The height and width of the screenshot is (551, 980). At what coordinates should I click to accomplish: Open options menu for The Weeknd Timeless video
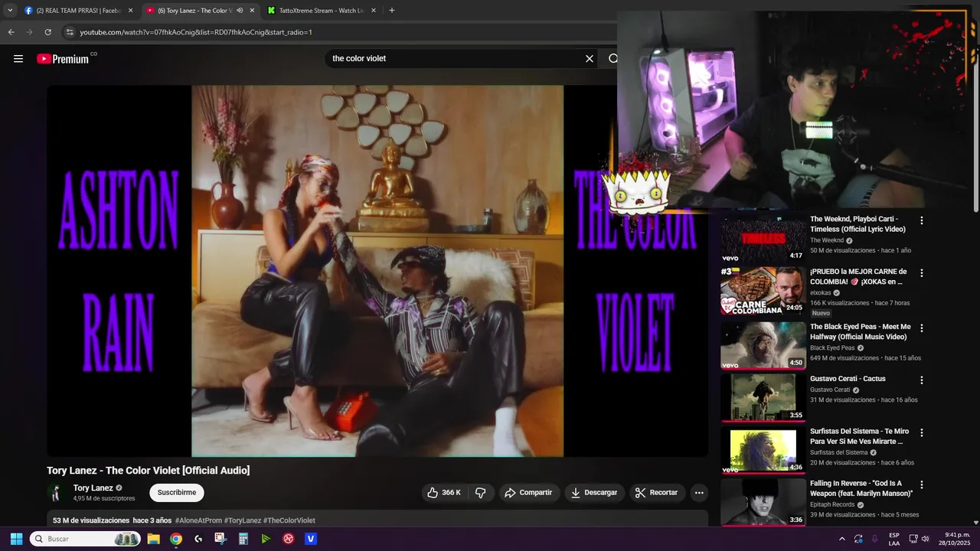922,220
